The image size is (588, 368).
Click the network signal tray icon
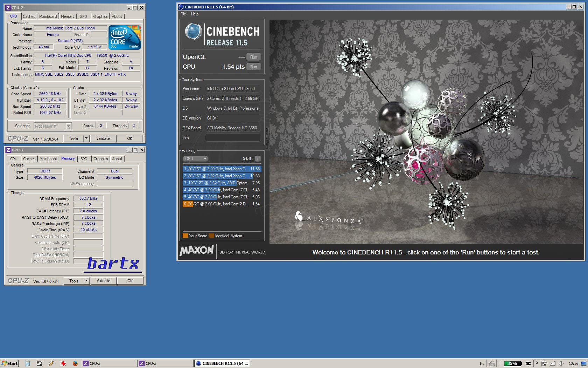tap(553, 363)
